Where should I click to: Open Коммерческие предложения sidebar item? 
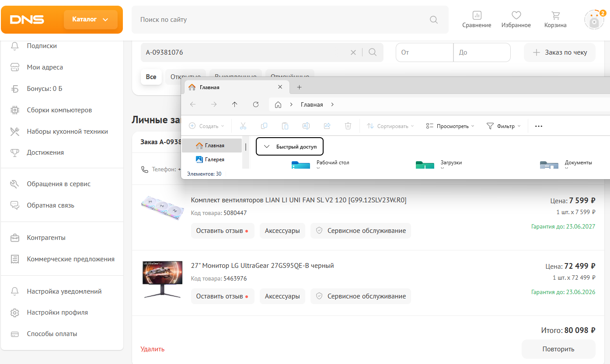(62, 259)
